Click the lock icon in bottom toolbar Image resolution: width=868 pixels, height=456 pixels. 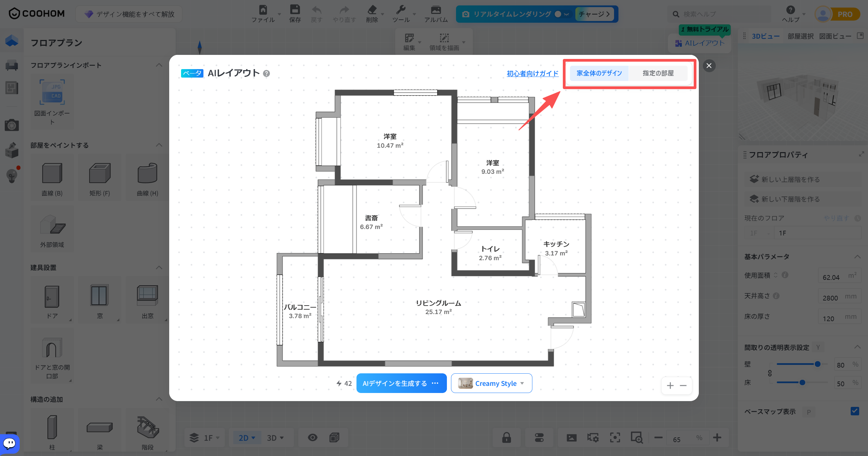[507, 437]
